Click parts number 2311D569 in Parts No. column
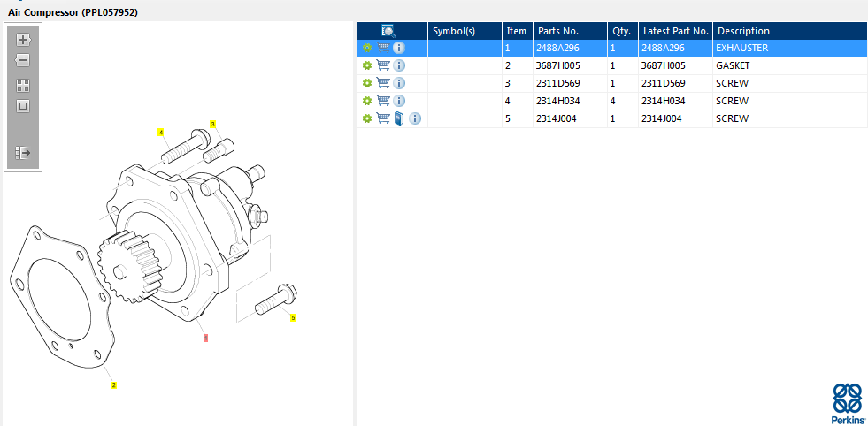The width and height of the screenshot is (868, 426). (x=558, y=84)
